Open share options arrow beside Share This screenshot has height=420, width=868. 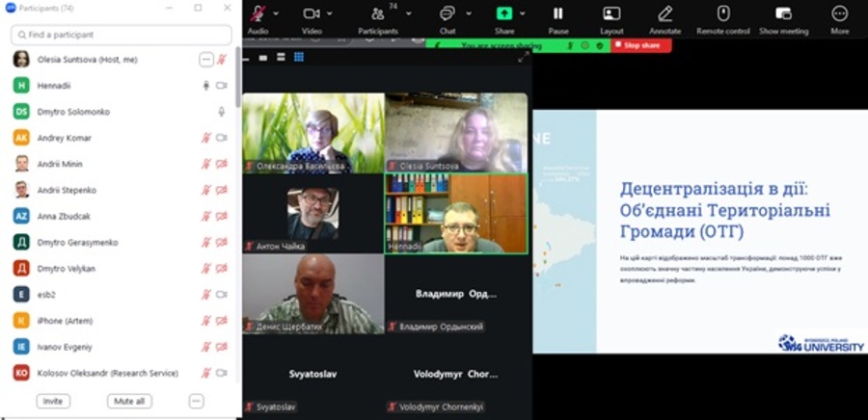(x=522, y=13)
